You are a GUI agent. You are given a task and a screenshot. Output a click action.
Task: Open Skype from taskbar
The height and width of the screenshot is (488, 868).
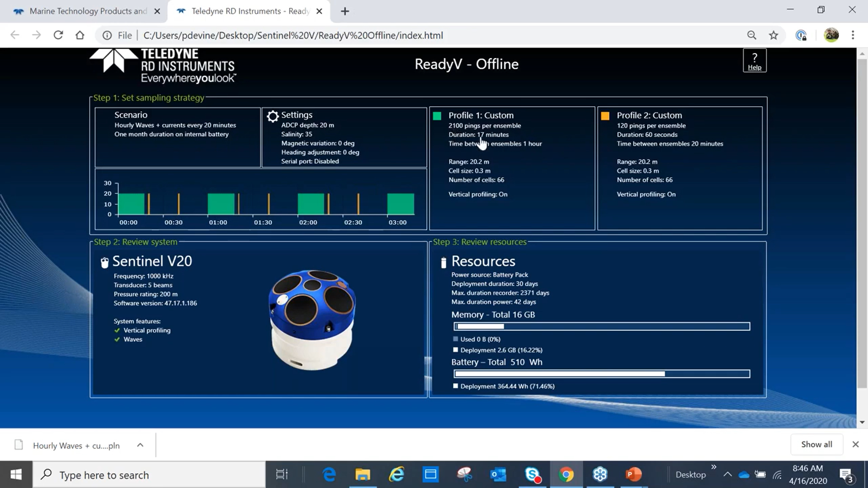[x=533, y=474]
